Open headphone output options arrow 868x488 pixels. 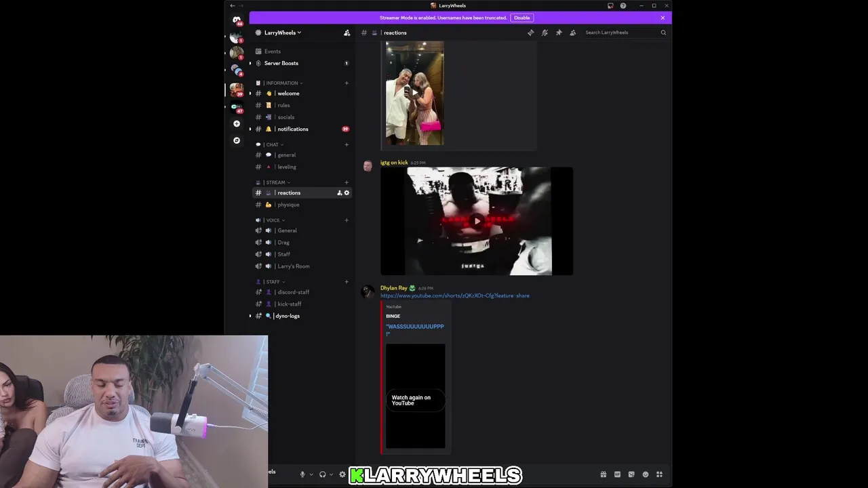coord(332,474)
